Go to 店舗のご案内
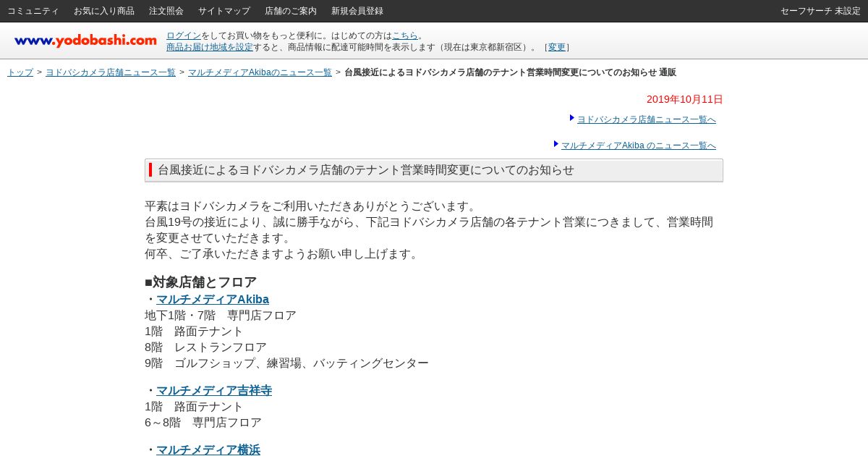 (x=291, y=11)
